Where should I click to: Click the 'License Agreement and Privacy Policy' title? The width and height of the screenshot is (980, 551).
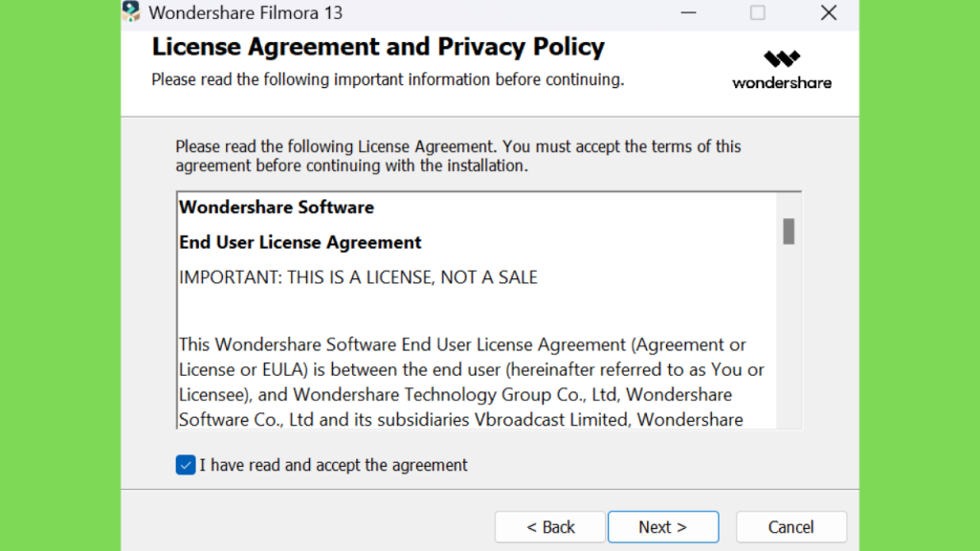tap(378, 47)
